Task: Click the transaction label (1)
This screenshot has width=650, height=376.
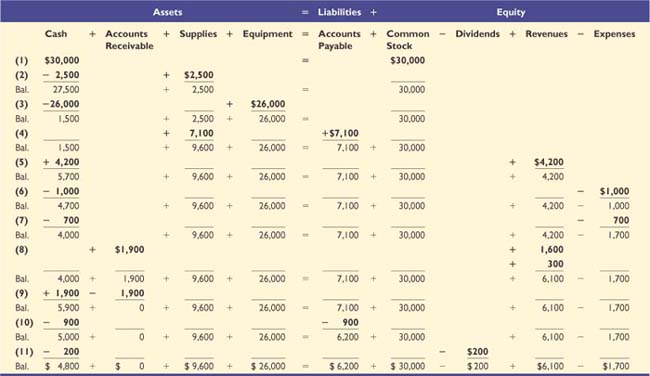Action: [22, 61]
